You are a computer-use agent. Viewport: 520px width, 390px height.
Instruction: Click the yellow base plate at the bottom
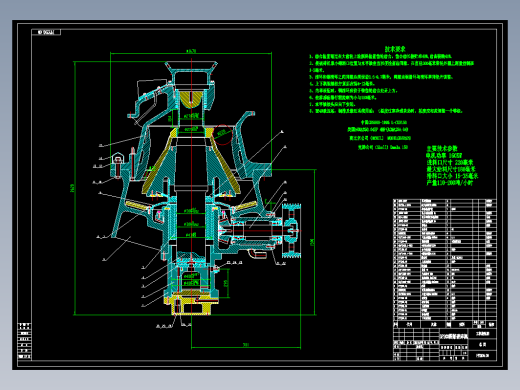[191, 307]
